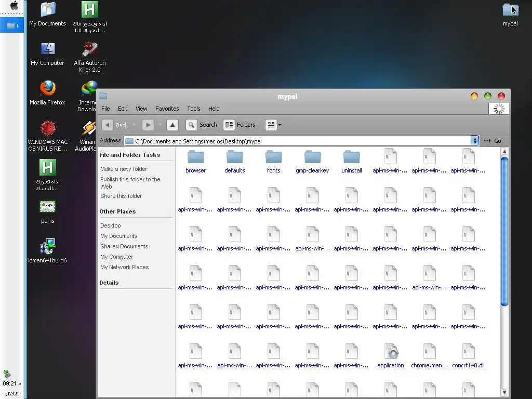This screenshot has width=532, height=399.
Task: Go to Shared Documents link
Action: (x=124, y=246)
